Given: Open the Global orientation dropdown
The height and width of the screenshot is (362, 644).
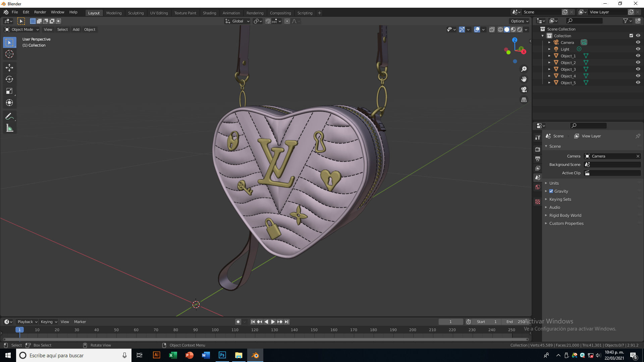Looking at the screenshot, I should [x=237, y=21].
